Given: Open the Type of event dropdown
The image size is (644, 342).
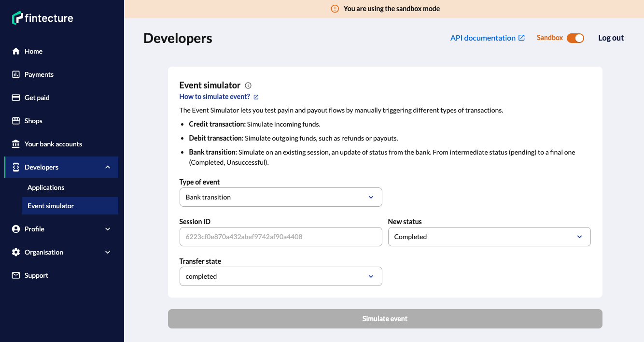Looking at the screenshot, I should pyautogui.click(x=280, y=197).
